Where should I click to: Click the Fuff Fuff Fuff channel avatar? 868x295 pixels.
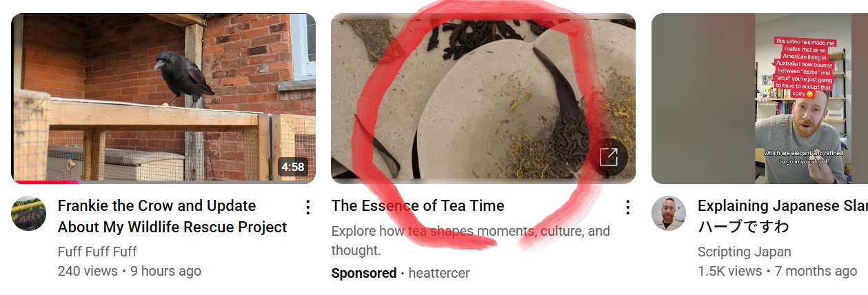point(29,214)
